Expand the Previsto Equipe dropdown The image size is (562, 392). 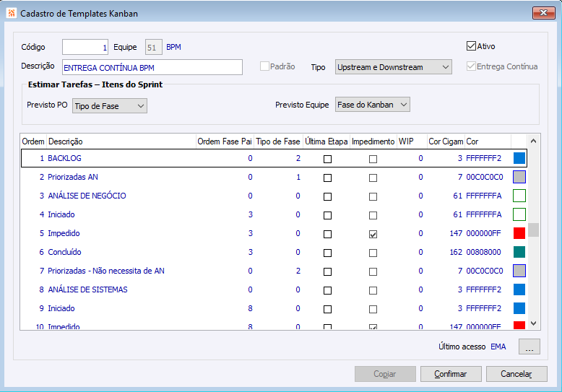(x=372, y=105)
